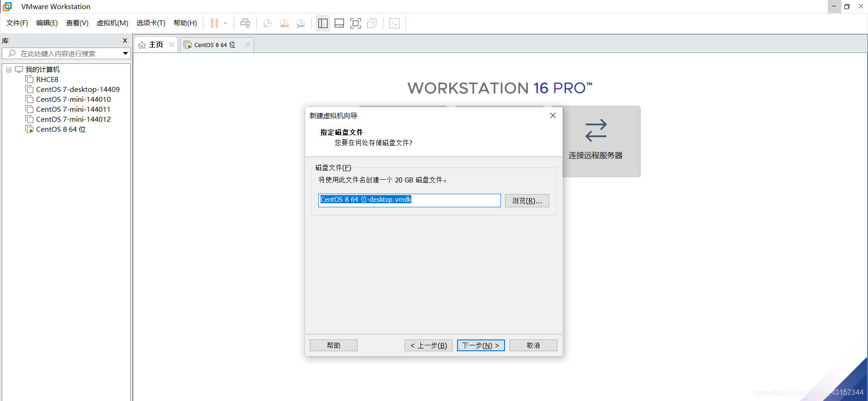Click the VM icon on the CentOS 8 tab
868x401 pixels.
(188, 45)
